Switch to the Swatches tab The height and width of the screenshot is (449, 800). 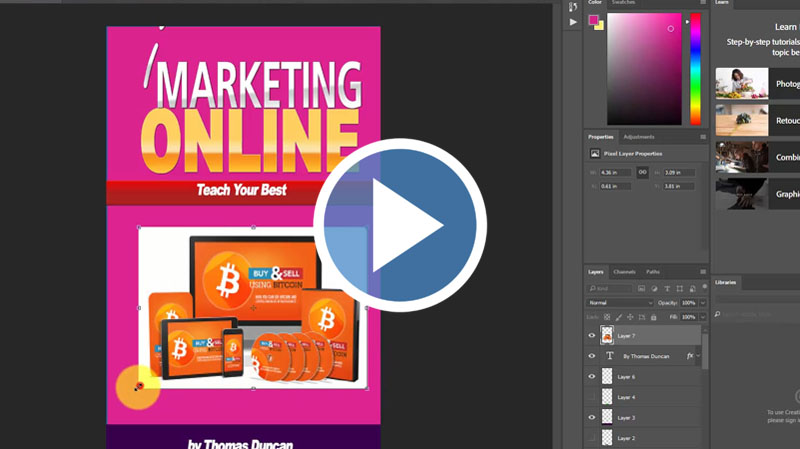pyautogui.click(x=624, y=3)
